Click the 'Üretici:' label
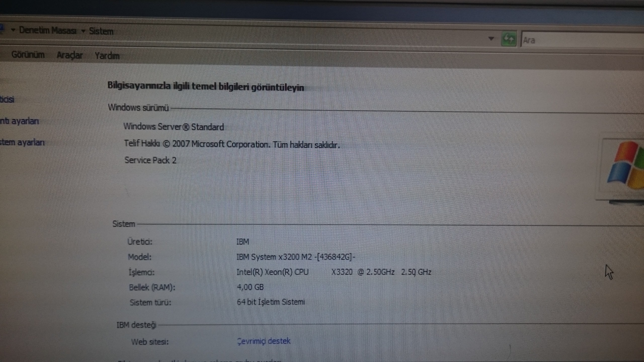Viewport: 644px width, 362px height. tap(140, 242)
